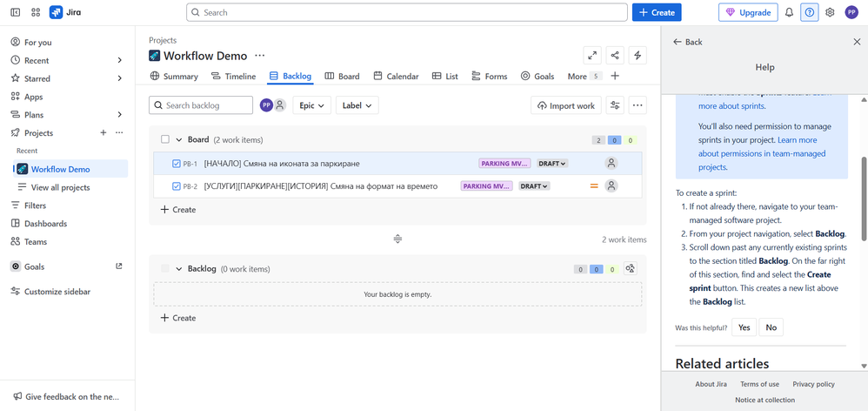This screenshot has width=868, height=411.
Task: Open the Goals tab
Action: pos(537,77)
